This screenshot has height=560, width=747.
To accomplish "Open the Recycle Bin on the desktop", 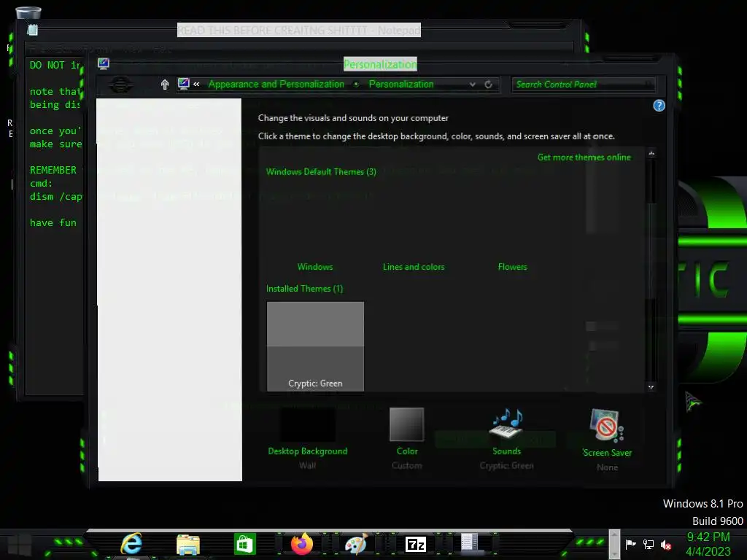I will [x=28, y=13].
